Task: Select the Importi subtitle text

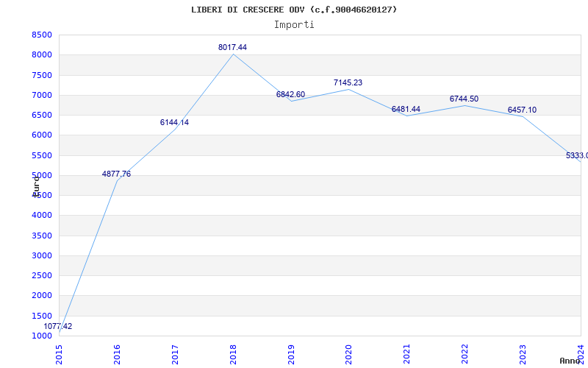Action: pyautogui.click(x=294, y=24)
